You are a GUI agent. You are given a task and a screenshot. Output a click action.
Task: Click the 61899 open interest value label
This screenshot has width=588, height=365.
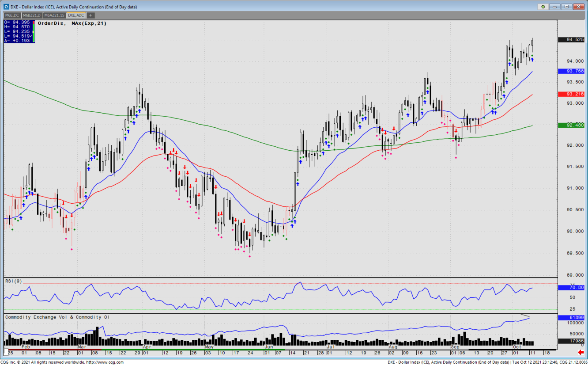[571, 318]
